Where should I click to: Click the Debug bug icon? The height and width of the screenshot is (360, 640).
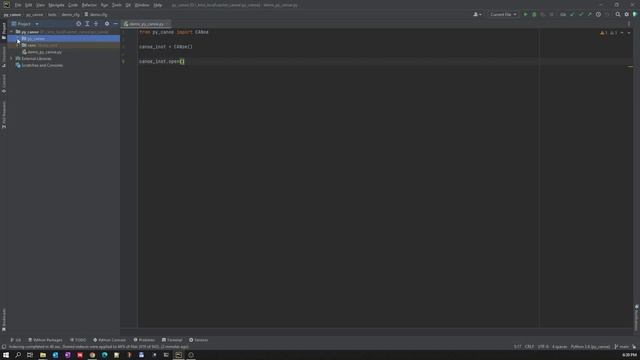534,14
